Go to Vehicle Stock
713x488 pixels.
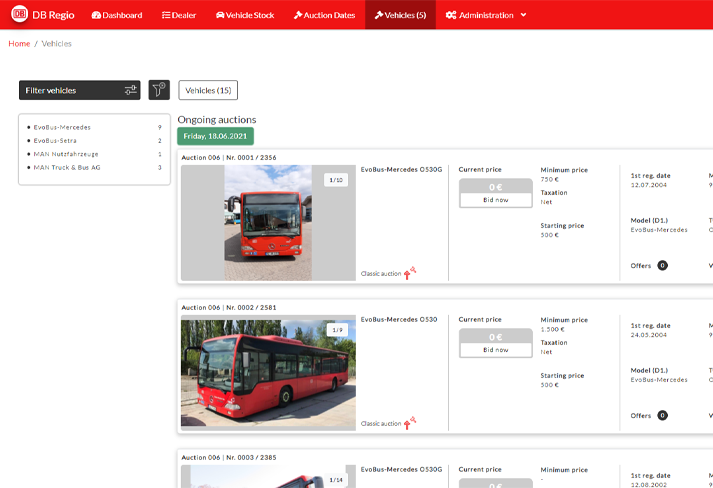pos(245,15)
